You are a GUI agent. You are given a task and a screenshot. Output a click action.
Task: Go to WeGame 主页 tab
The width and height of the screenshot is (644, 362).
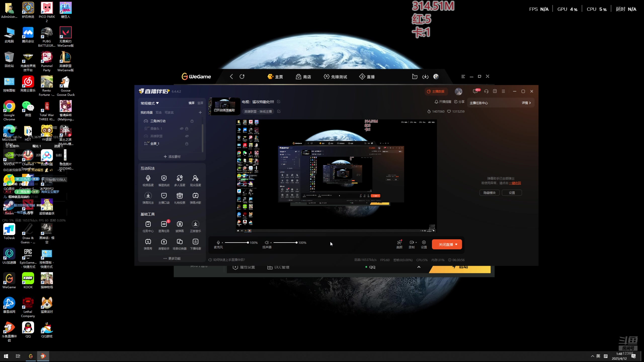pos(275,77)
